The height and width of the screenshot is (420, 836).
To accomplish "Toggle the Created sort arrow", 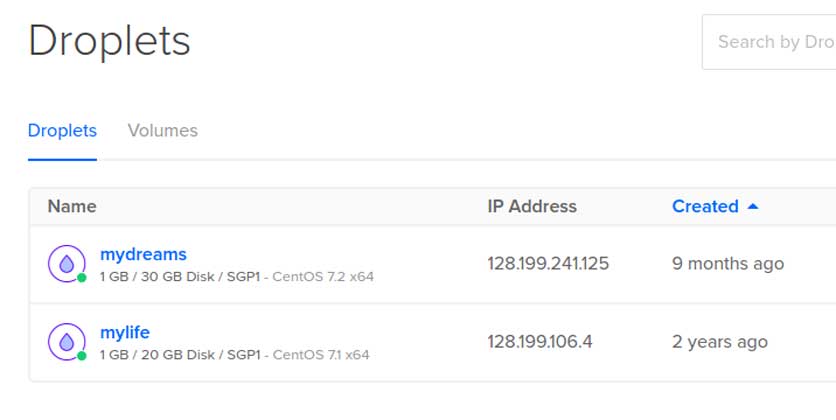I will 753,206.
